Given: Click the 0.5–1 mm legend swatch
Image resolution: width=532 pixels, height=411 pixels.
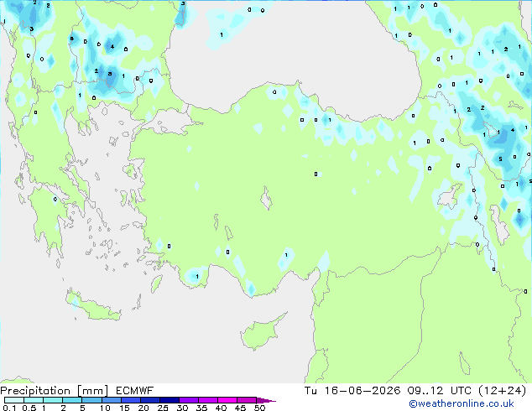Looking at the screenshot, I should [x=34, y=400].
